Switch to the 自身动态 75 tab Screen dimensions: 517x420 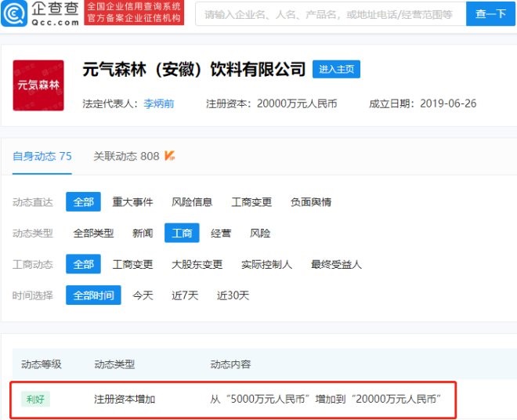point(42,156)
